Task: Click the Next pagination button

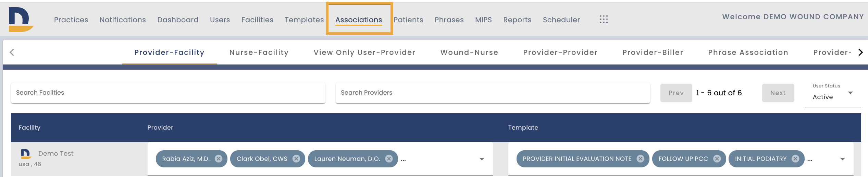Action: (778, 93)
